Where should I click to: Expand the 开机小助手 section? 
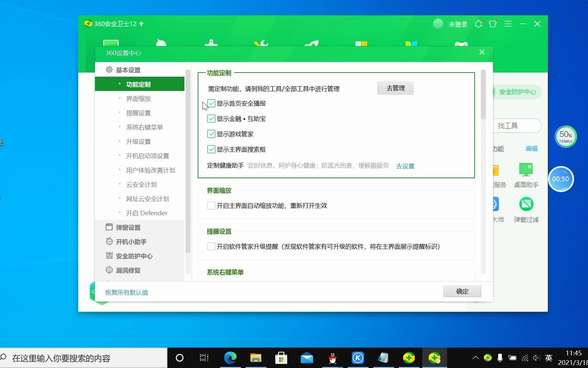[x=131, y=242]
